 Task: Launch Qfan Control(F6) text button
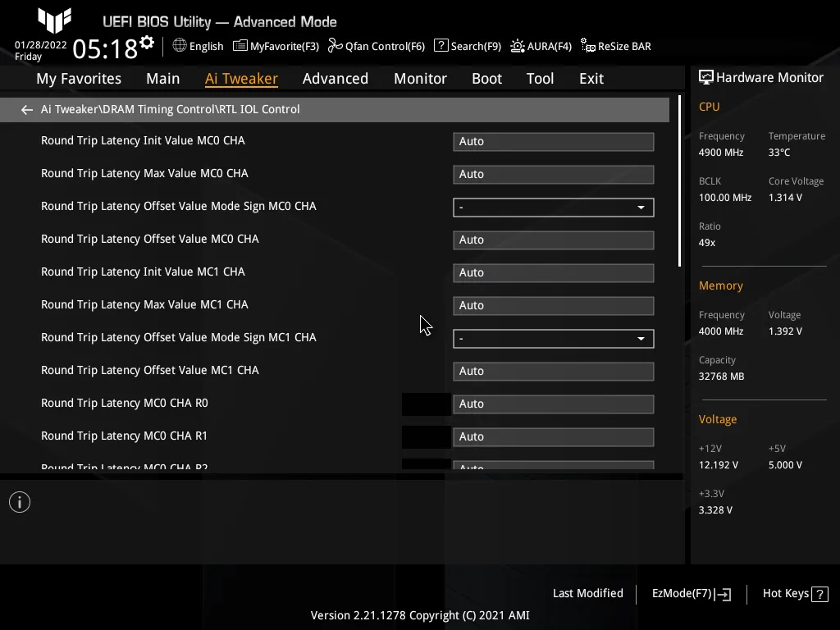[386, 47]
